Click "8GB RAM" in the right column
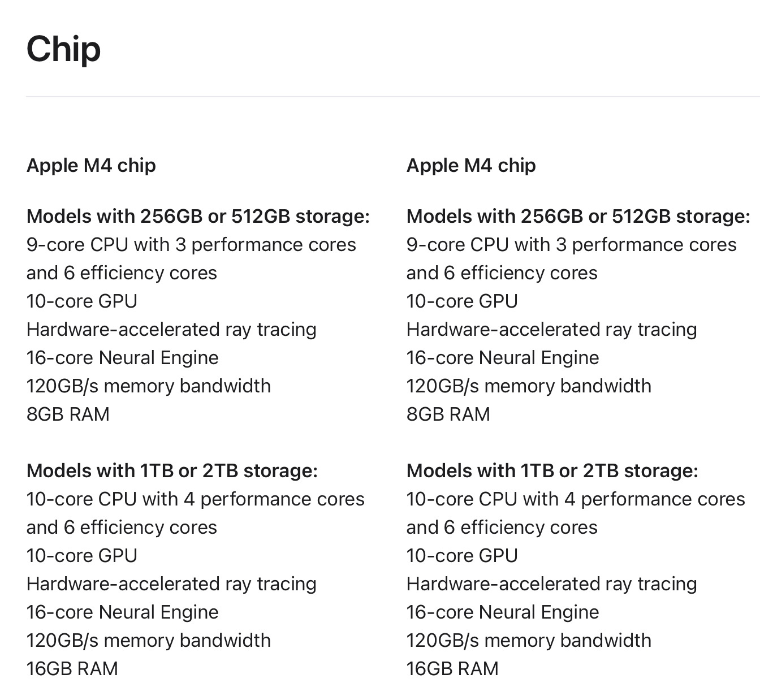 [x=448, y=414]
